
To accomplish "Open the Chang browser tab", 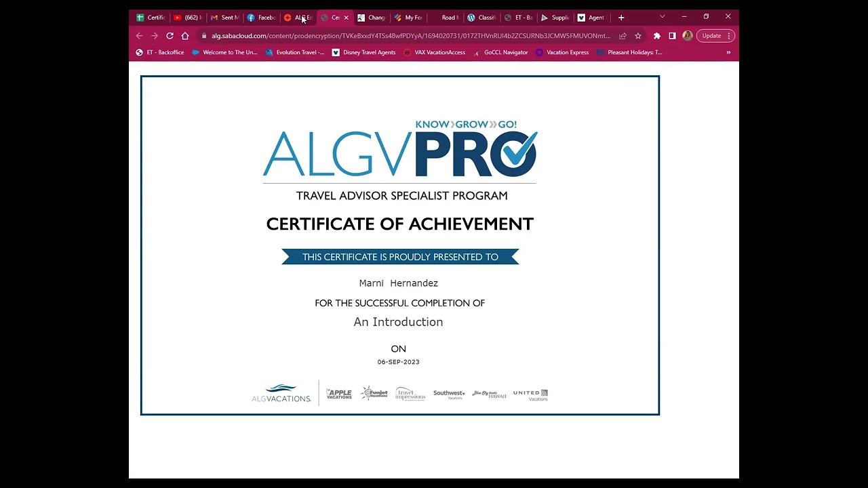I will tap(372, 18).
